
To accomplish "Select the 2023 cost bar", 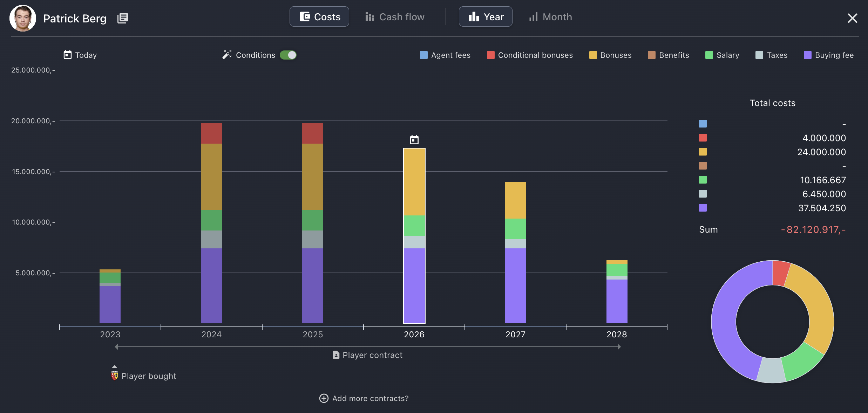I will (110, 296).
